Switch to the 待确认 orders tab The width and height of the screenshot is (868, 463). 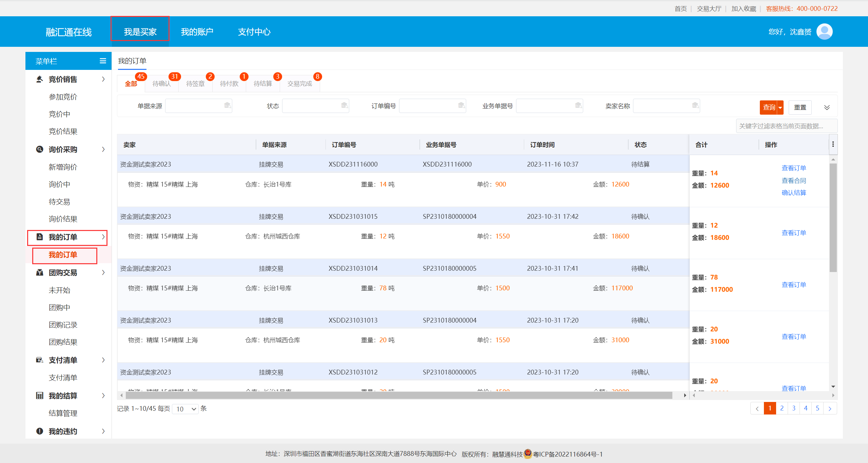click(161, 83)
